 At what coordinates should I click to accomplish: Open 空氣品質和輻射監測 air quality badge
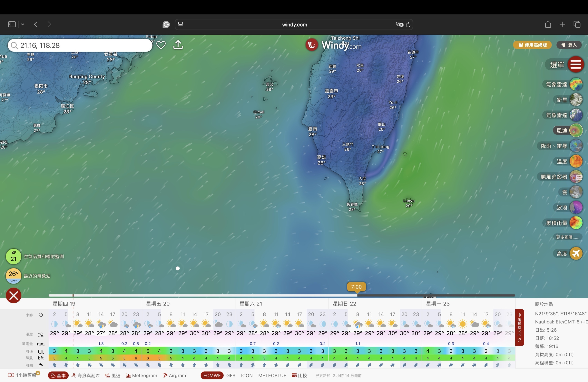[14, 256]
